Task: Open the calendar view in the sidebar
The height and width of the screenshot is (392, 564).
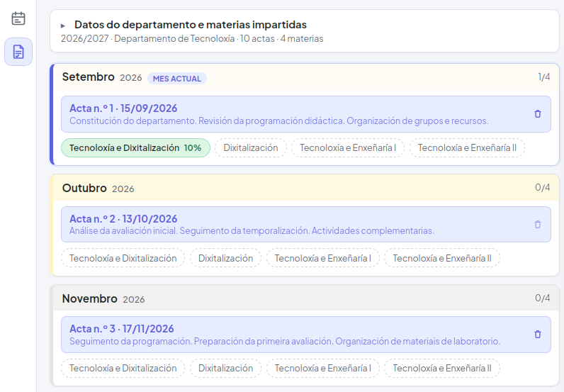Action: pyautogui.click(x=18, y=18)
